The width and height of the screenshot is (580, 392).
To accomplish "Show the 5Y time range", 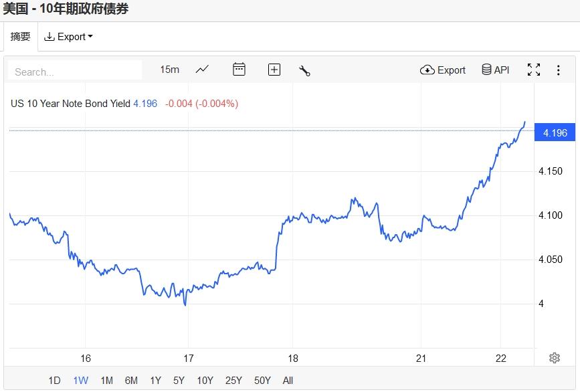I will pyautogui.click(x=179, y=381).
